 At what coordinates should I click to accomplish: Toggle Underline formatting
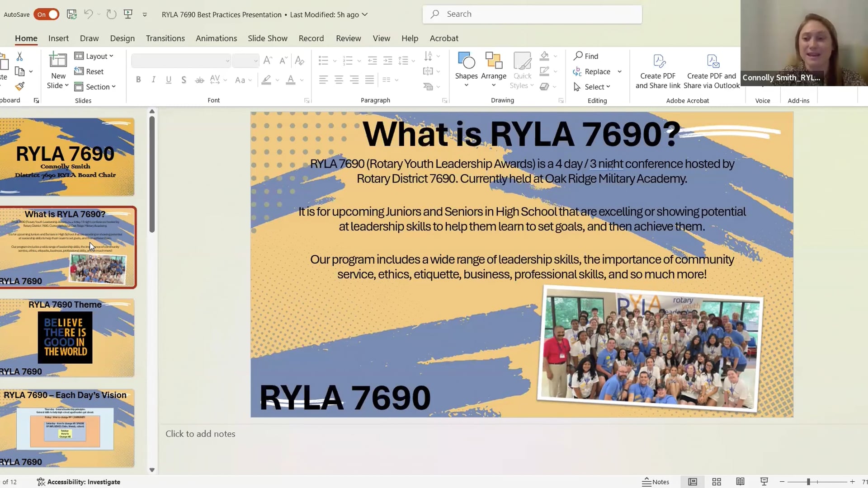pyautogui.click(x=168, y=80)
